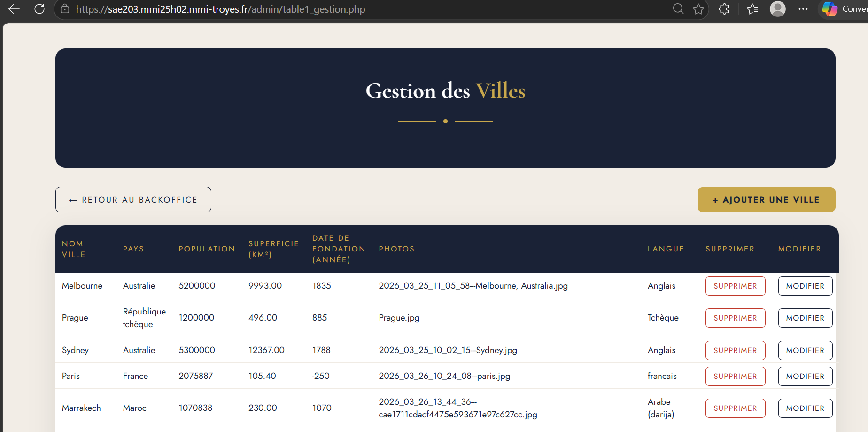Edit the Marrakech city via Modifier
The image size is (868, 432).
pos(805,408)
